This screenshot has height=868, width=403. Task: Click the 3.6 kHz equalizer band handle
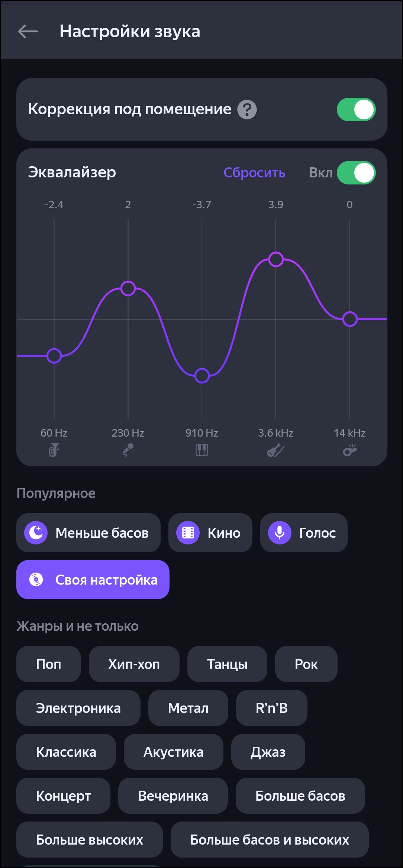click(276, 259)
